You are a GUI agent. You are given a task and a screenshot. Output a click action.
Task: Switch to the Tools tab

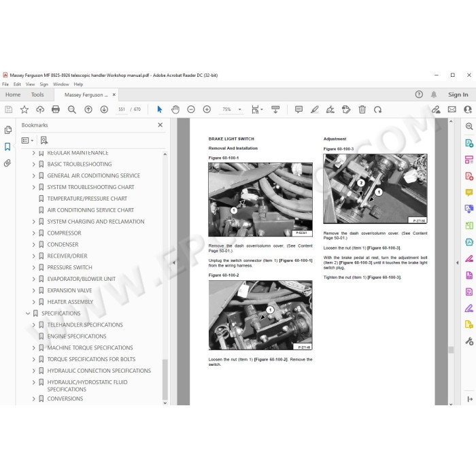(37, 95)
